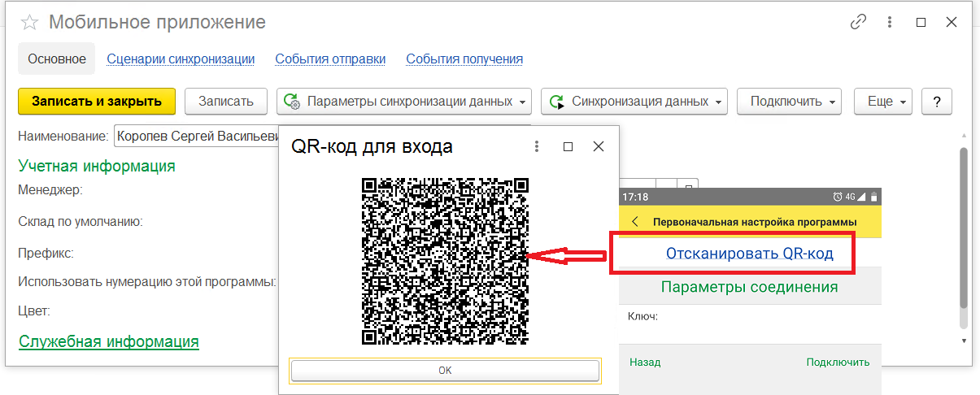Open main window kebab menu
980x395 pixels.
coord(891,23)
